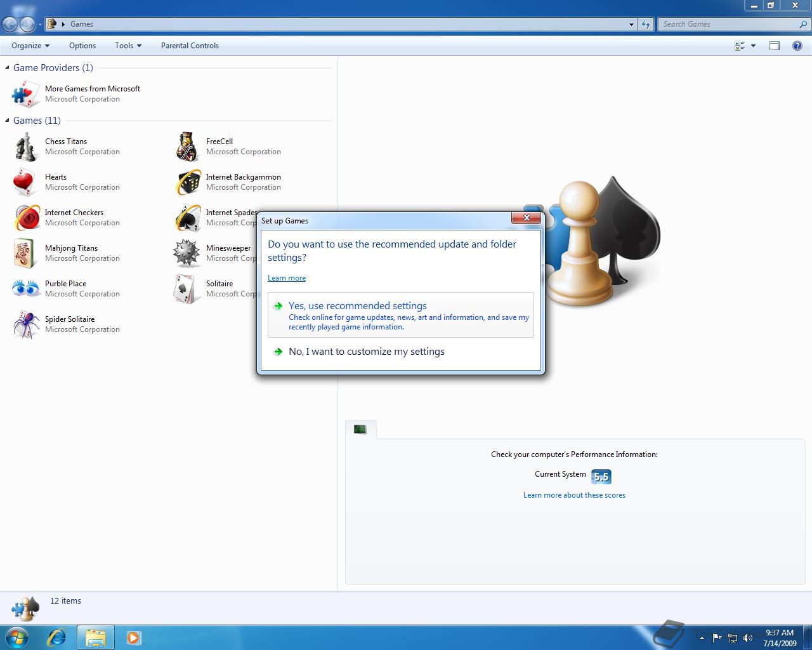Click the network tray icon

733,637
